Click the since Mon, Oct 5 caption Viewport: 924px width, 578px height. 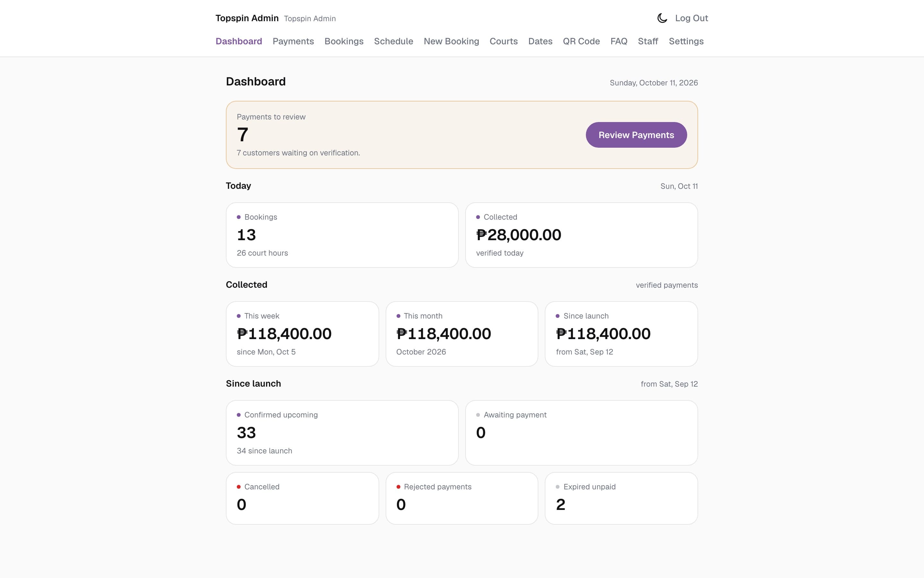point(266,352)
